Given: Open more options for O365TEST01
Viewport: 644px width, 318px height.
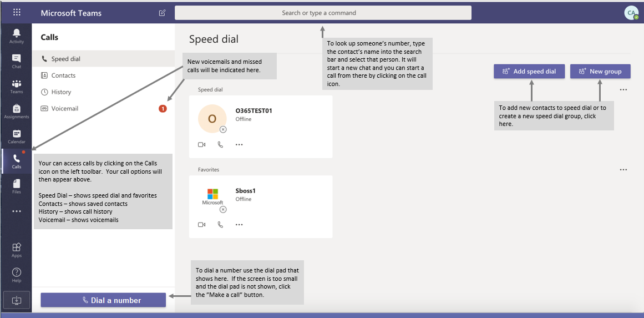Looking at the screenshot, I should point(239,145).
